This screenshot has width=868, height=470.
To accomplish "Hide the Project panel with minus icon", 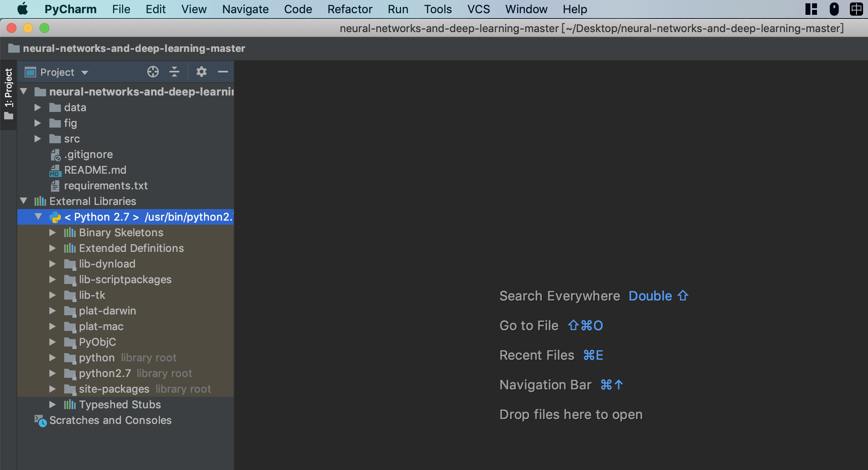I will 223,72.
